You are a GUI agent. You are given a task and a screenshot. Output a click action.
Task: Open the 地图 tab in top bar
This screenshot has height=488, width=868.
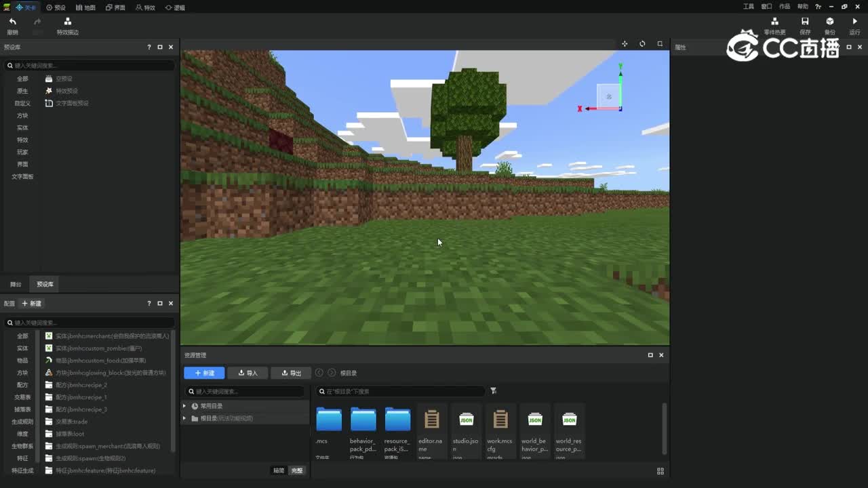click(85, 7)
